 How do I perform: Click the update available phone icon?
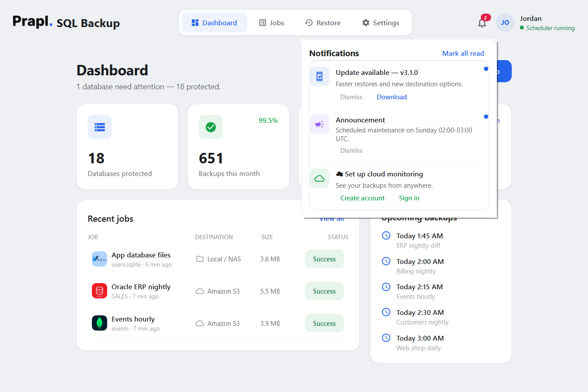[319, 77]
